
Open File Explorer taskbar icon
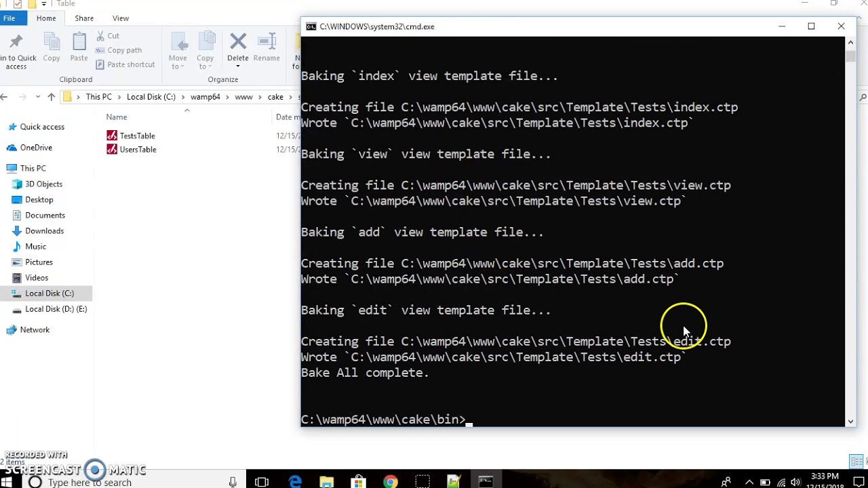(327, 482)
